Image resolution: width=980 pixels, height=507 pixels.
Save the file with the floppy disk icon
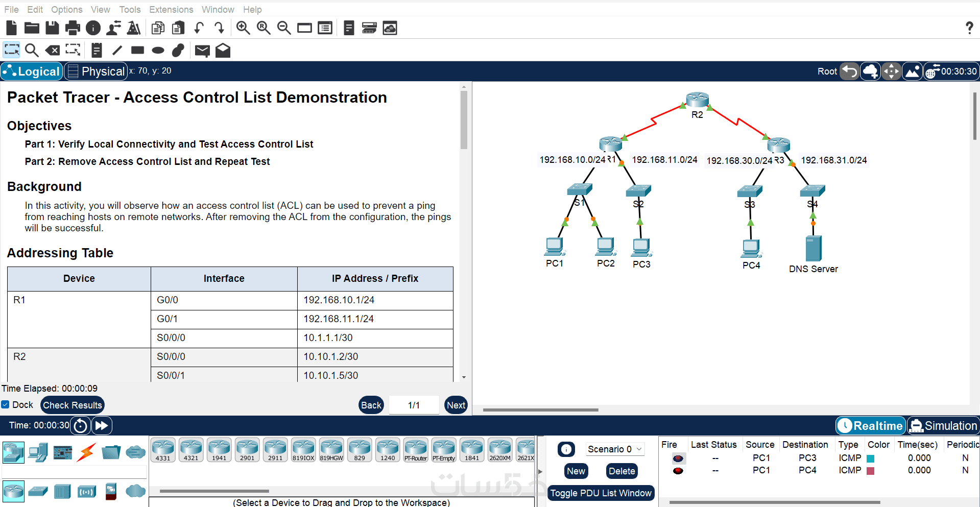(x=52, y=28)
